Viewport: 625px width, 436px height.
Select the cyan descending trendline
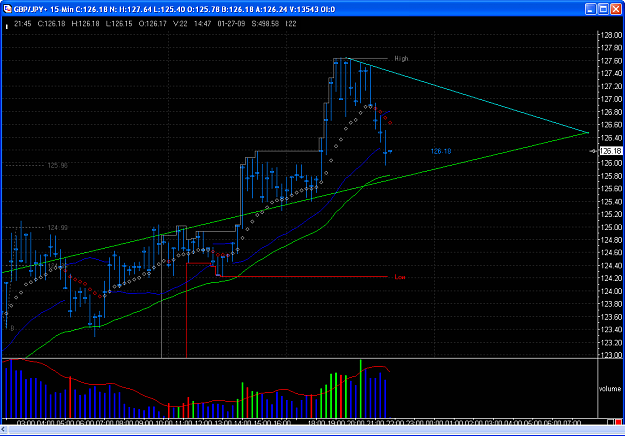[x=468, y=96]
